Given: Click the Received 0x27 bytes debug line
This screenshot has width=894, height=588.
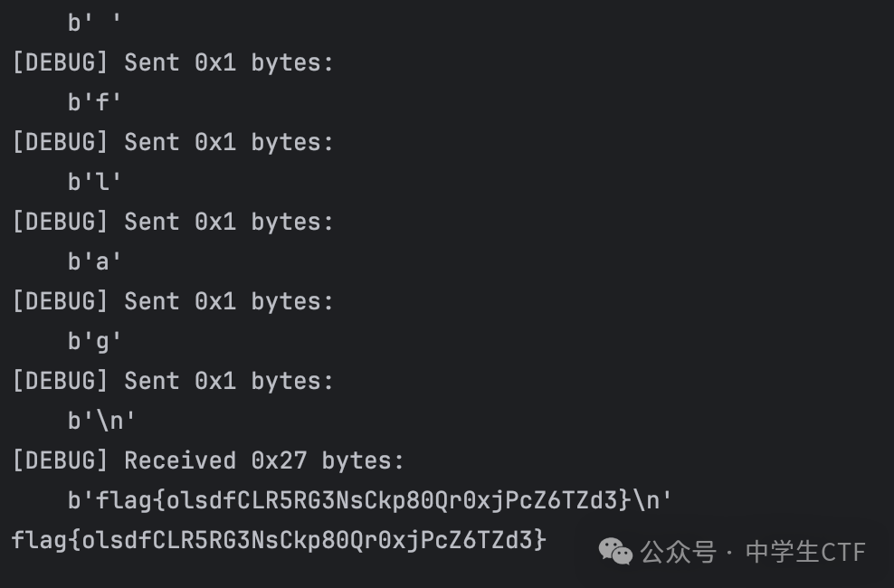Looking at the screenshot, I should pyautogui.click(x=208, y=460).
